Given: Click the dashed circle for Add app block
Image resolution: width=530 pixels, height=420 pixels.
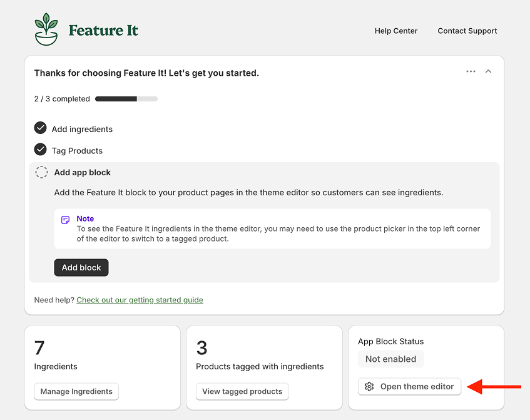Looking at the screenshot, I should click(42, 172).
